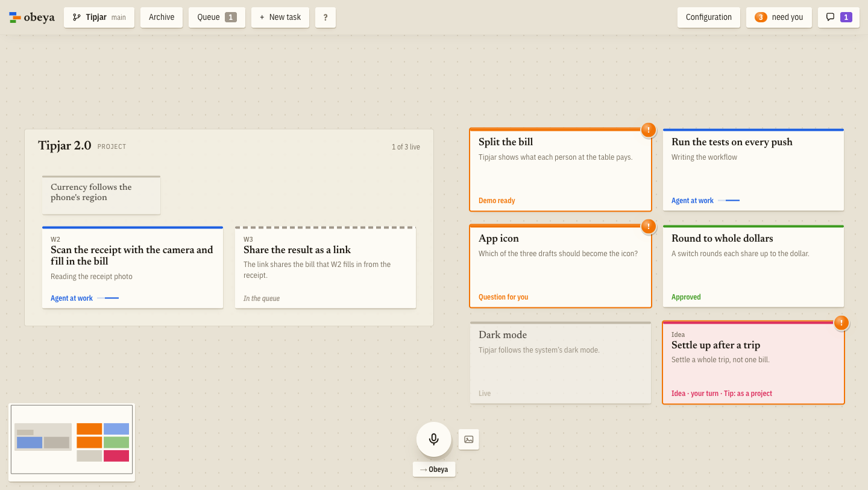Open the chat bubble messages icon

[x=830, y=17]
